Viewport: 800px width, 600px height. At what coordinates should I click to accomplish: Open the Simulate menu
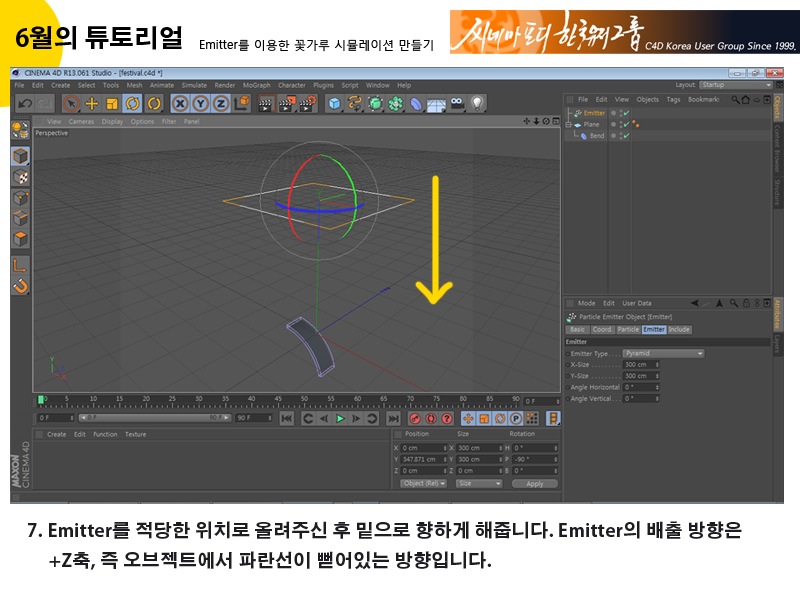[194, 85]
